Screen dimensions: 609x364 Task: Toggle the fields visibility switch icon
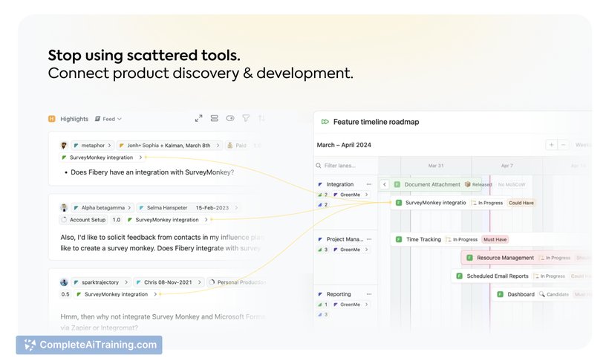coord(230,118)
